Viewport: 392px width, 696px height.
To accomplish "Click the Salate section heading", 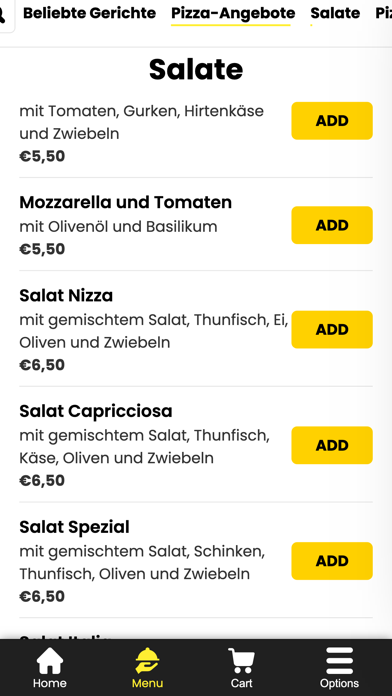I will (196, 69).
